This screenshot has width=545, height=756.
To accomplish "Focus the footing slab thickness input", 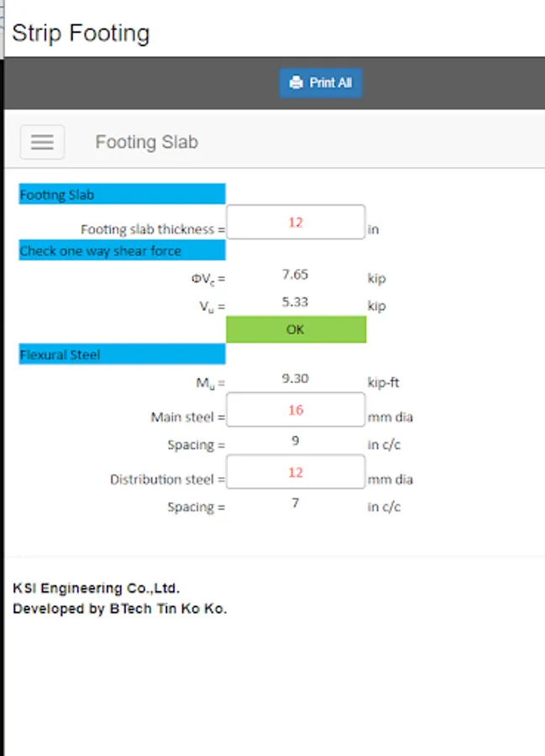I will [x=296, y=223].
